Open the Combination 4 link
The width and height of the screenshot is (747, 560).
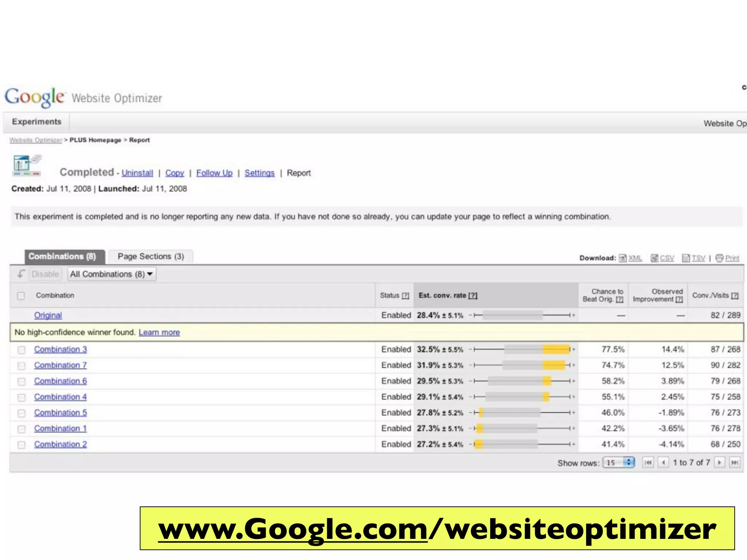(x=61, y=397)
